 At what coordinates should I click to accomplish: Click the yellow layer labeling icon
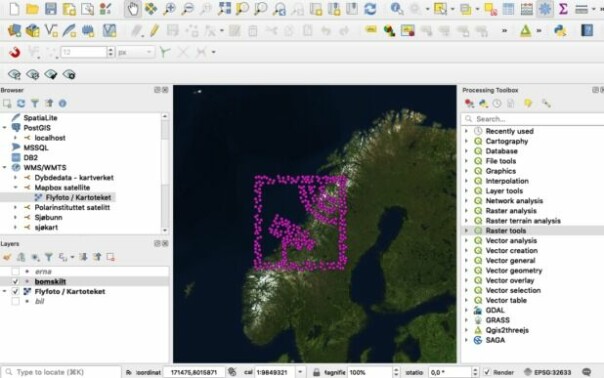coord(371,29)
